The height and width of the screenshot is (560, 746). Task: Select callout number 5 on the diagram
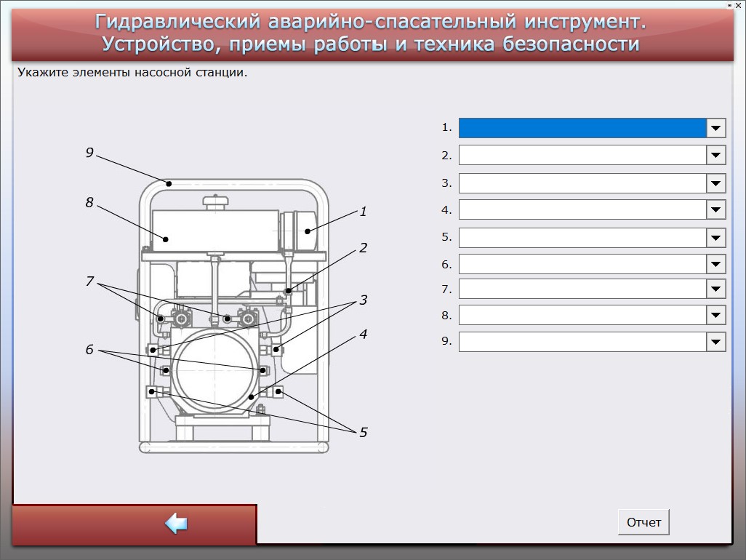(363, 433)
